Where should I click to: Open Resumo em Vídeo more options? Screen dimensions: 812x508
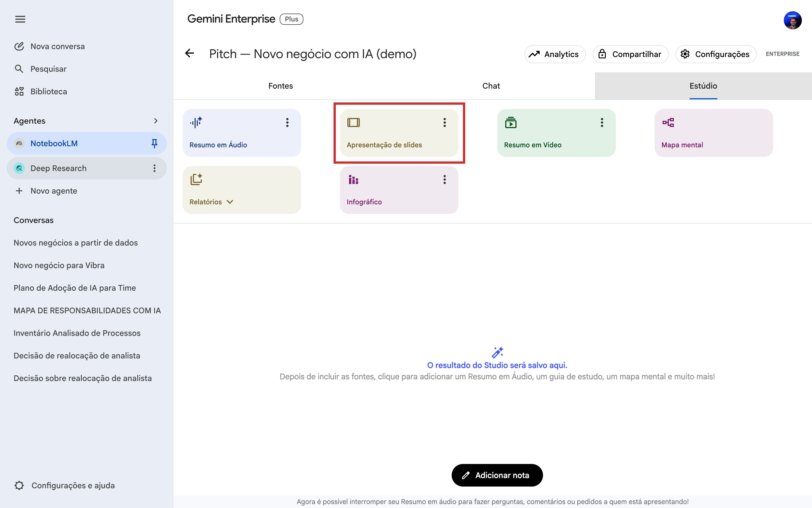coord(602,123)
